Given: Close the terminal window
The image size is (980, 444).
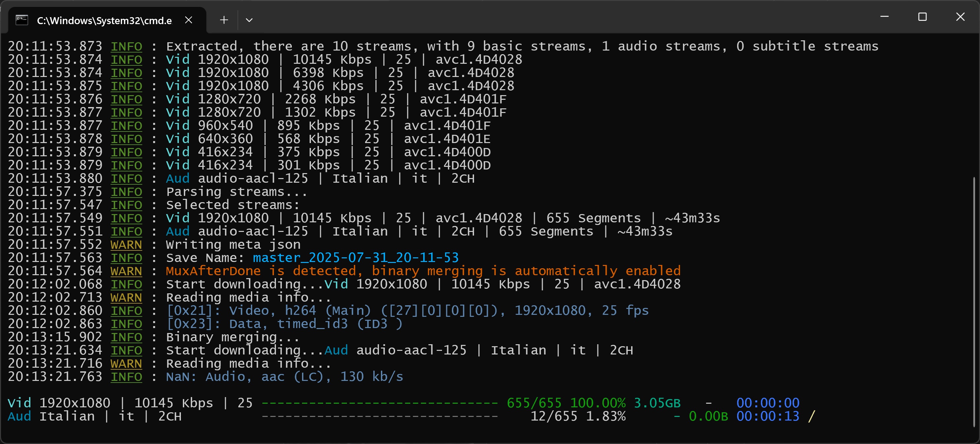Looking at the screenshot, I should (x=960, y=17).
